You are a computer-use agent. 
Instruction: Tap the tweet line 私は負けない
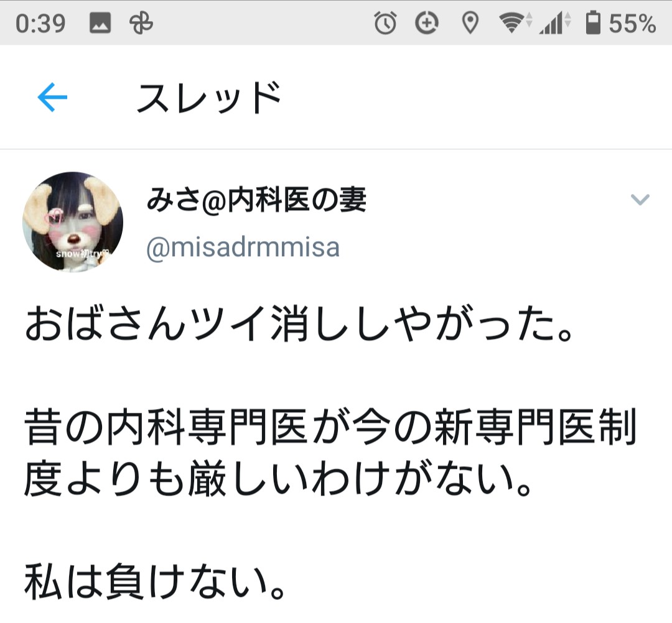(154, 581)
